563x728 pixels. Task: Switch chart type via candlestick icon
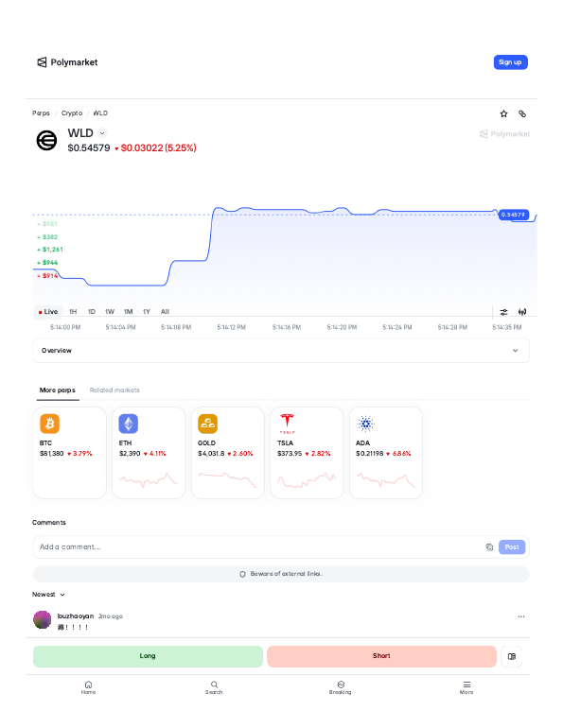[522, 312]
